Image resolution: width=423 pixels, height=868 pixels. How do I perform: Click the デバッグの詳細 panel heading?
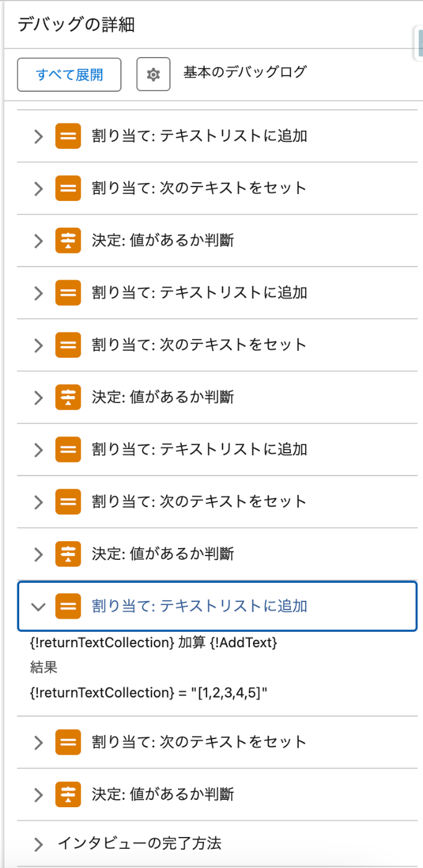click(76, 25)
